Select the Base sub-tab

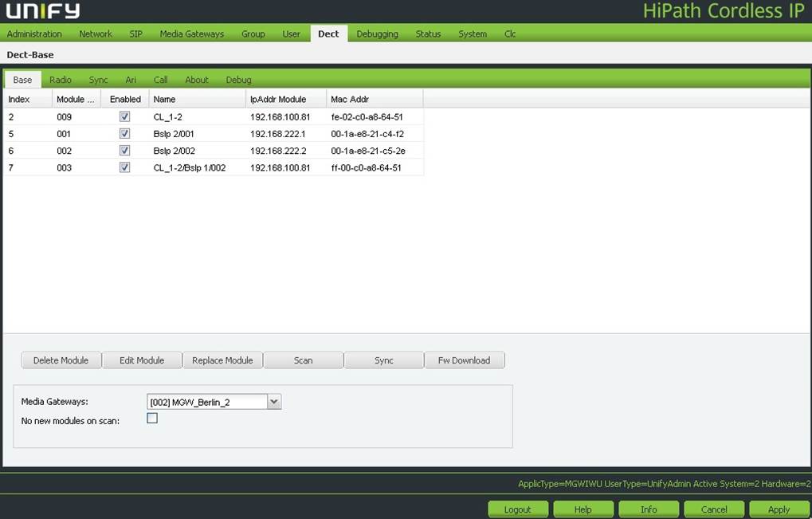tap(23, 80)
